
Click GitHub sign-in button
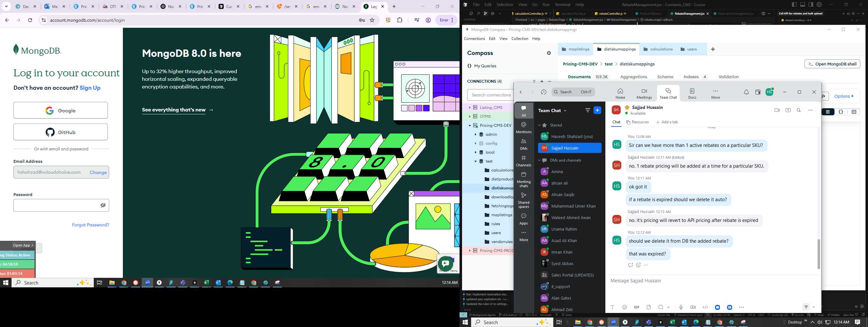pos(61,132)
